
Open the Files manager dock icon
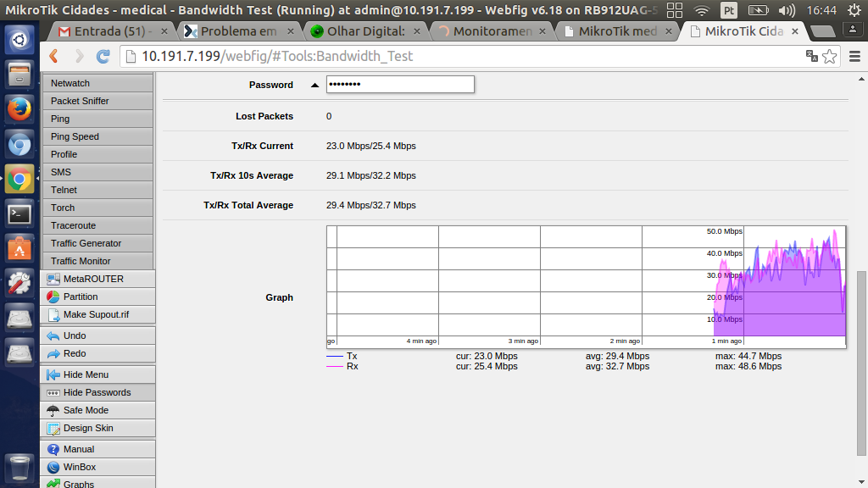click(x=19, y=75)
